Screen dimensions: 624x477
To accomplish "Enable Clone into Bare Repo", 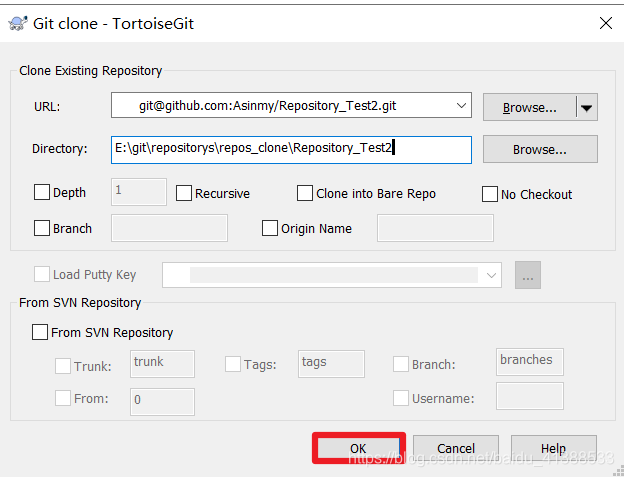I will pyautogui.click(x=305, y=193).
